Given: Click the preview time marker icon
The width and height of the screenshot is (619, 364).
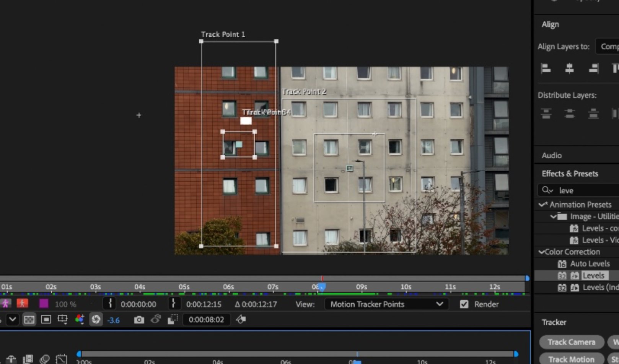Looking at the screenshot, I should coord(241,319).
